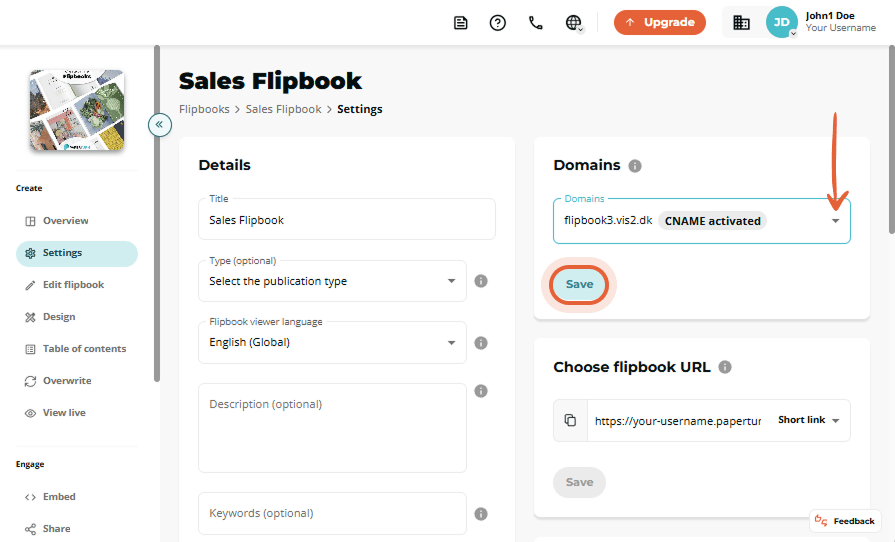This screenshot has height=542, width=895.
Task: Open the document notes icon in header
Action: click(461, 23)
